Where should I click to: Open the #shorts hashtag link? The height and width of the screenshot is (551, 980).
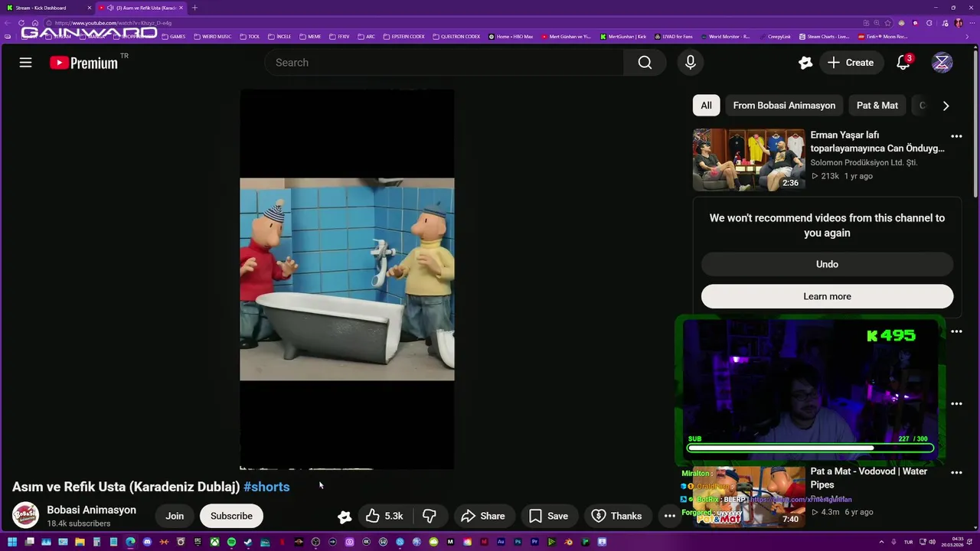coord(266,487)
